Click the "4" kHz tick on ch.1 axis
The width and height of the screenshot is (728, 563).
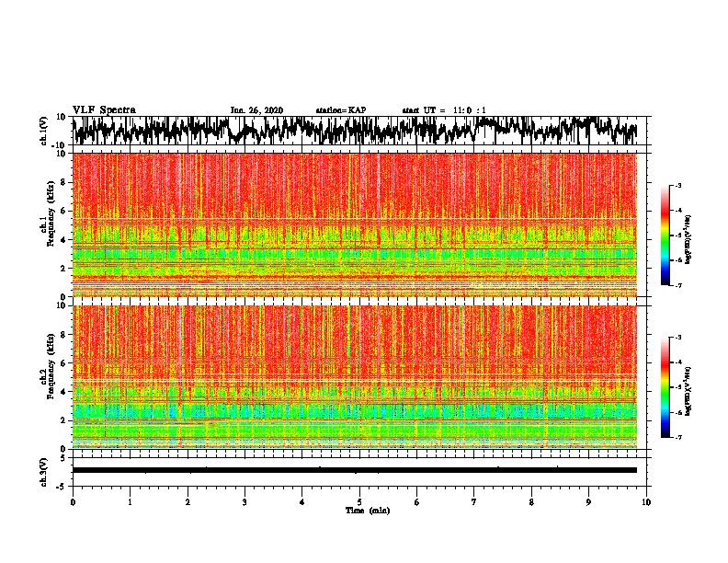pos(63,240)
